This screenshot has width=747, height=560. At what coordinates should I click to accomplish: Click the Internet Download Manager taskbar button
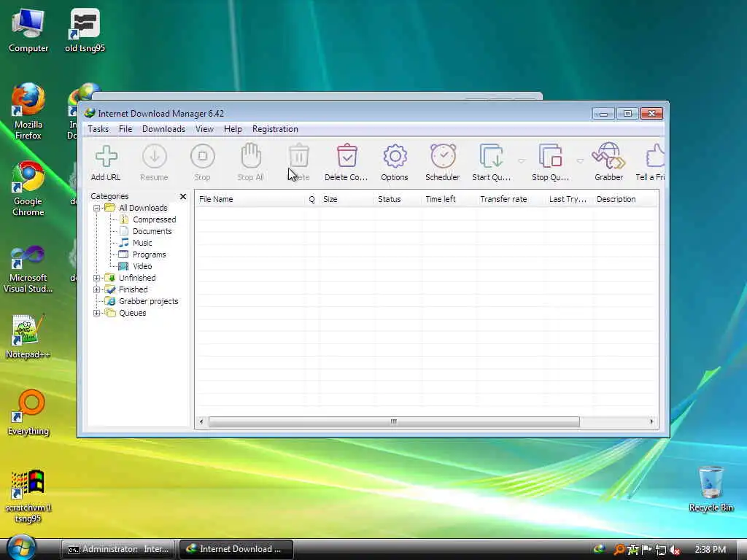[236, 550]
